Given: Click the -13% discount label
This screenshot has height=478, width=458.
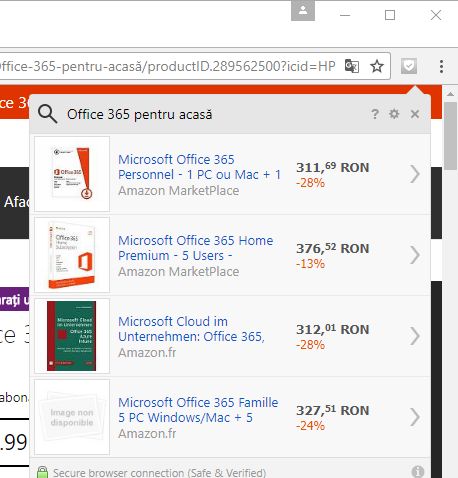Looking at the screenshot, I should (310, 264).
